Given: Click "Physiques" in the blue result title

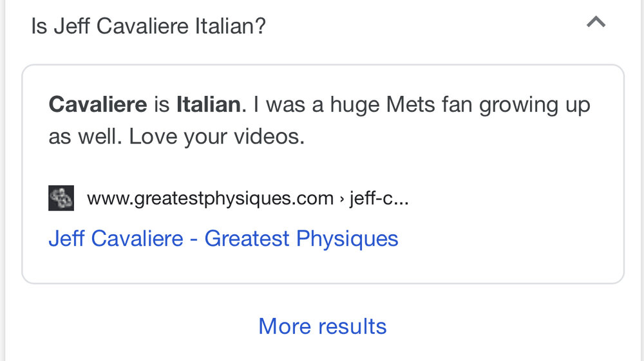Looking at the screenshot, I should pyautogui.click(x=347, y=239).
